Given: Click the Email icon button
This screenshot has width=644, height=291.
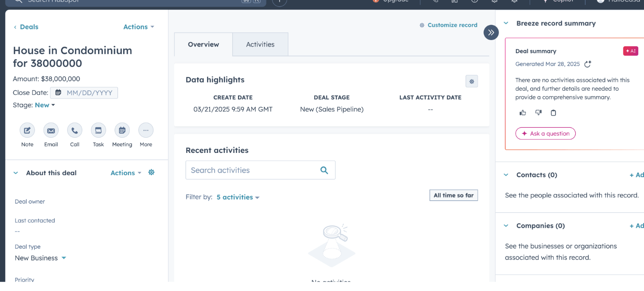Looking at the screenshot, I should tap(51, 131).
